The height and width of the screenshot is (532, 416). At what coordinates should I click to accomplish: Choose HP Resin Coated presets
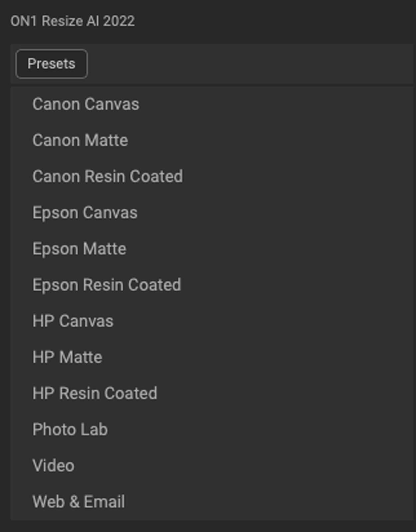(x=95, y=393)
